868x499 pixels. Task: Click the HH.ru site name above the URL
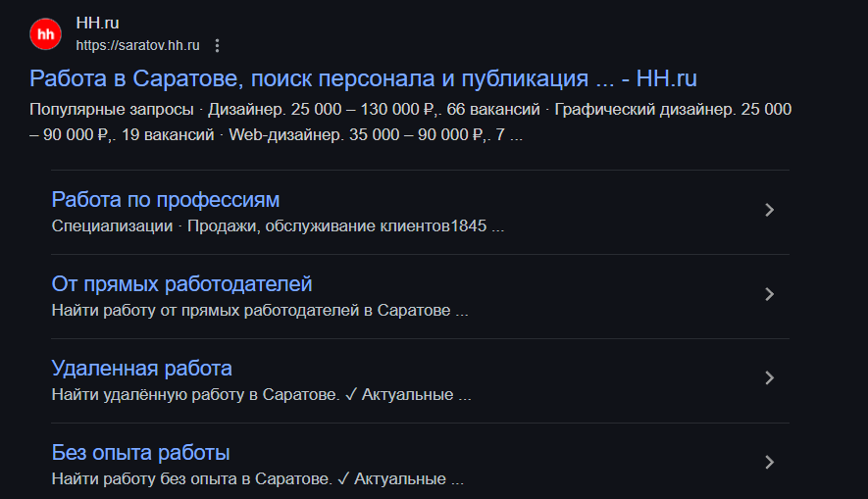click(x=97, y=24)
